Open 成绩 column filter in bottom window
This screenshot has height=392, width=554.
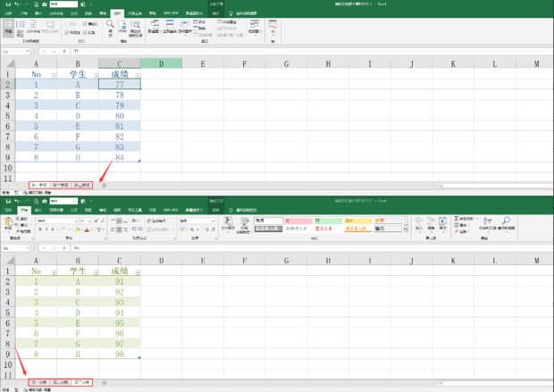(x=138, y=272)
